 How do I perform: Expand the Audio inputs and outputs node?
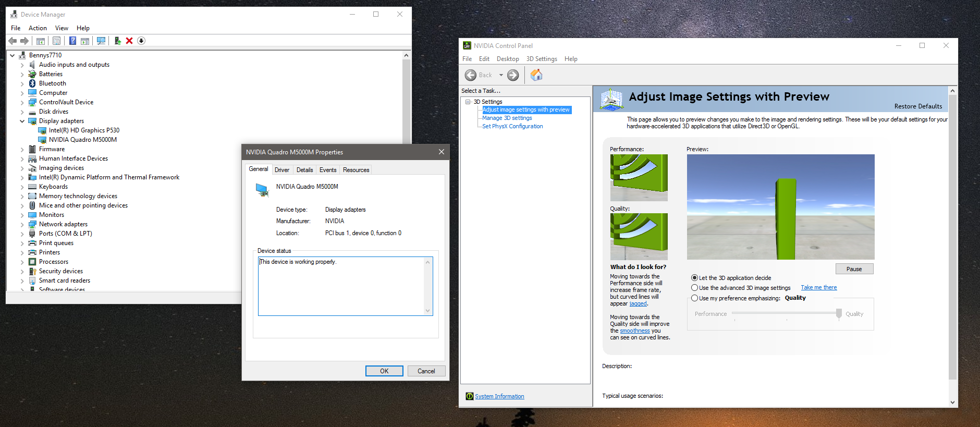click(22, 65)
